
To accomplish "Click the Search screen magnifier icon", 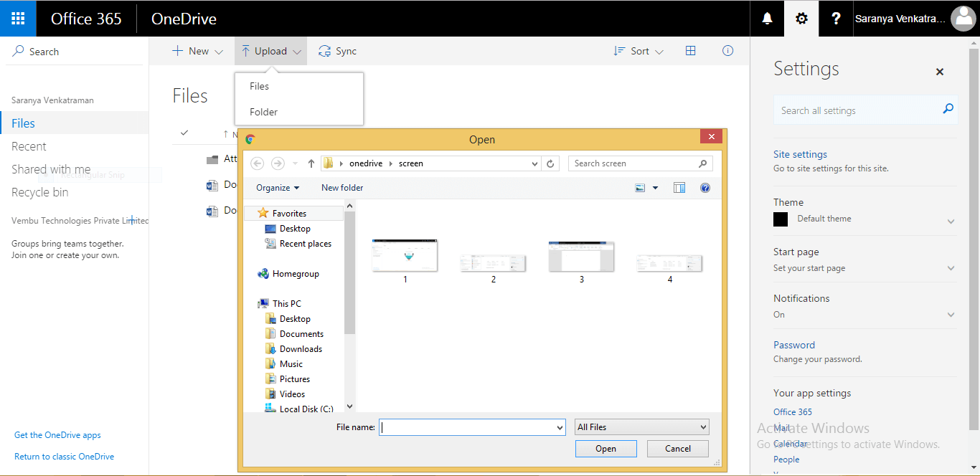I will tap(703, 163).
